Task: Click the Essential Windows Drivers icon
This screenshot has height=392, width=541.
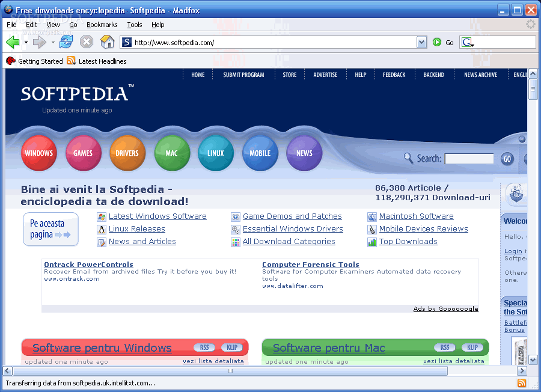Action: (x=236, y=230)
